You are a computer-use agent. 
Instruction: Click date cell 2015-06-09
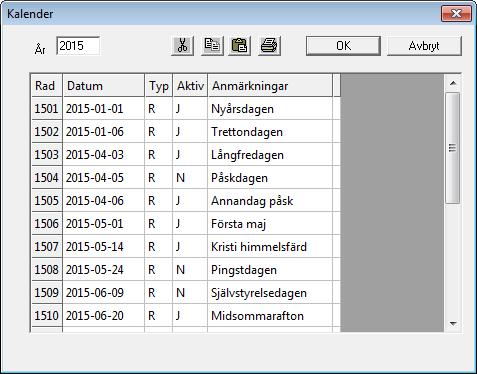pyautogui.click(x=104, y=293)
